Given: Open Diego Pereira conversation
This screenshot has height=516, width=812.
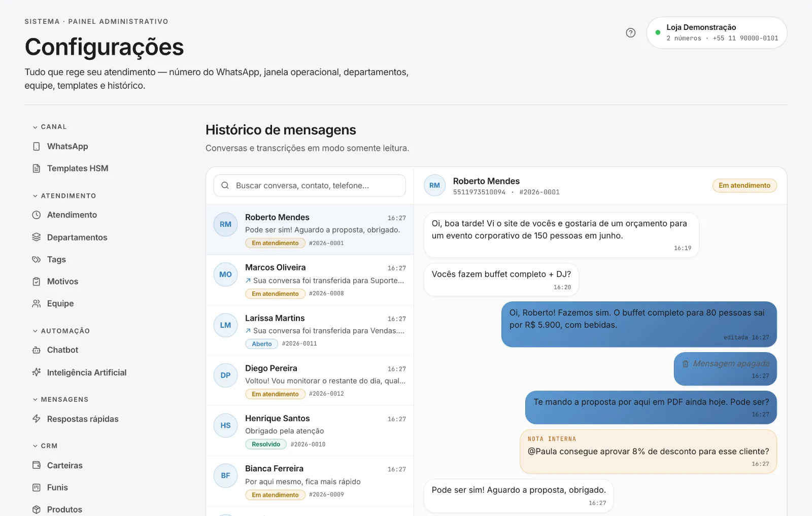Looking at the screenshot, I should tap(310, 381).
